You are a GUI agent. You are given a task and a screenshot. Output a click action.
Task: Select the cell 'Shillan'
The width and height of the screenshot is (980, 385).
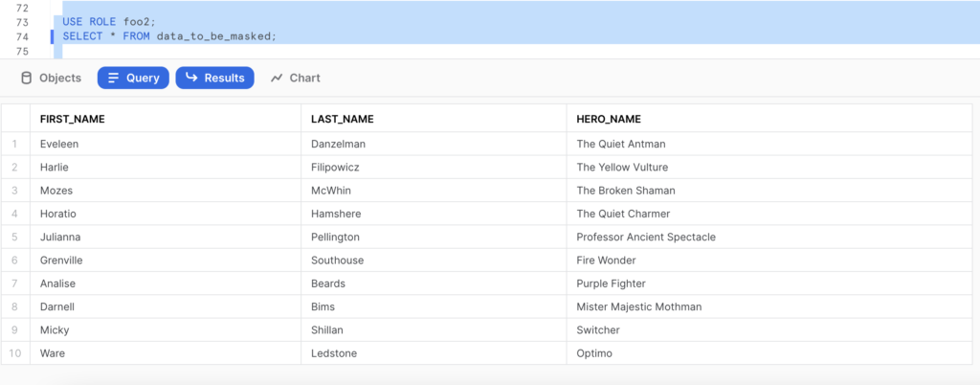pos(434,330)
